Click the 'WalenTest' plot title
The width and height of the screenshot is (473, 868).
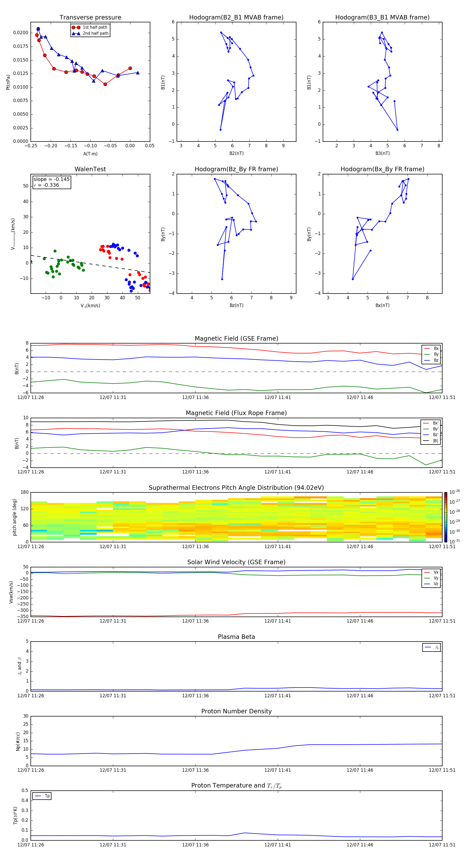(90, 169)
